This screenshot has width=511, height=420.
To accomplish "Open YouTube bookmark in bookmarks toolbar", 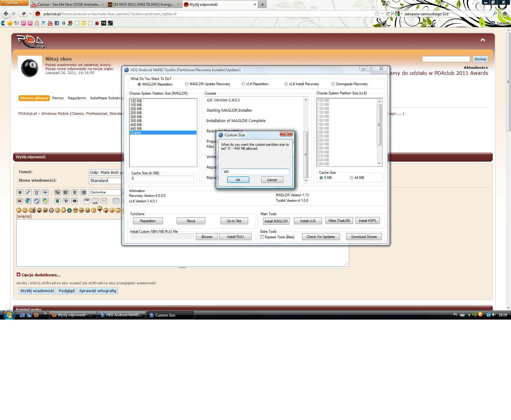I will (x=50, y=23).
